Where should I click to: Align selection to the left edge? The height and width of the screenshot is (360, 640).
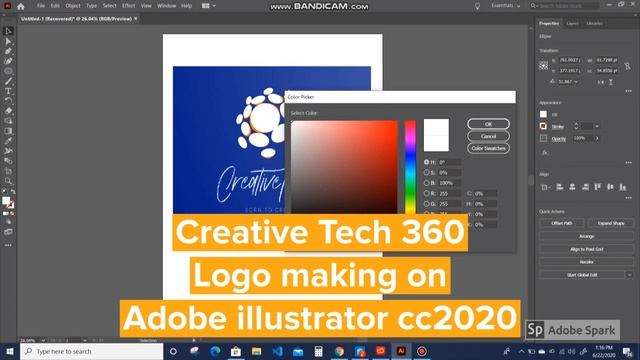560,187
